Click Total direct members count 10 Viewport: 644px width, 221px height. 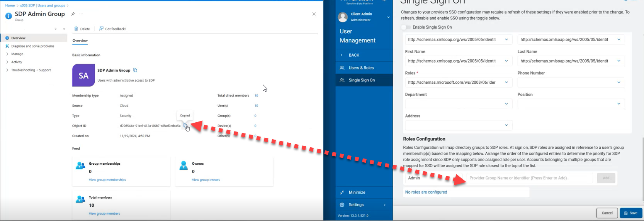pyautogui.click(x=256, y=96)
